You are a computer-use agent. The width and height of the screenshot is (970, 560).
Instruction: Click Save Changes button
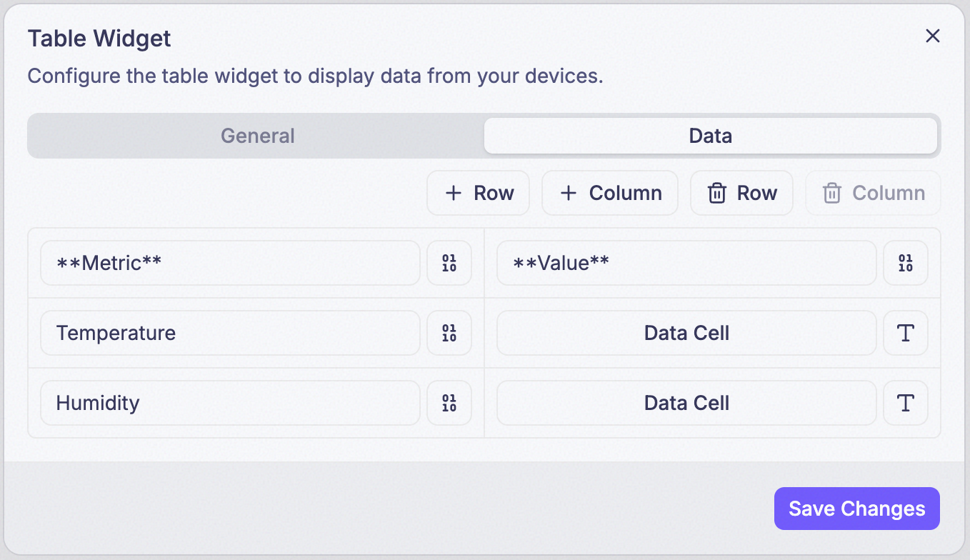click(x=857, y=509)
